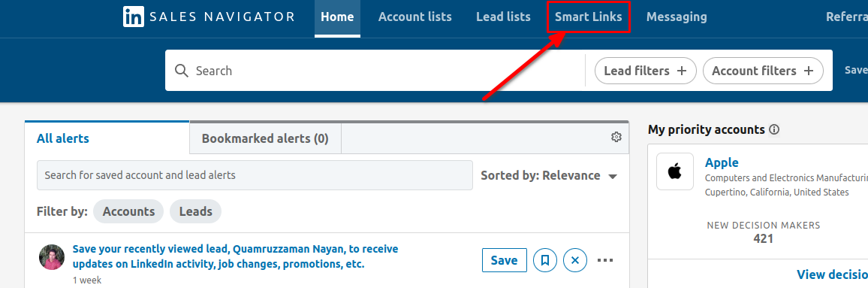Dismiss the alert with the X icon
The image size is (868, 288).
pos(575,260)
